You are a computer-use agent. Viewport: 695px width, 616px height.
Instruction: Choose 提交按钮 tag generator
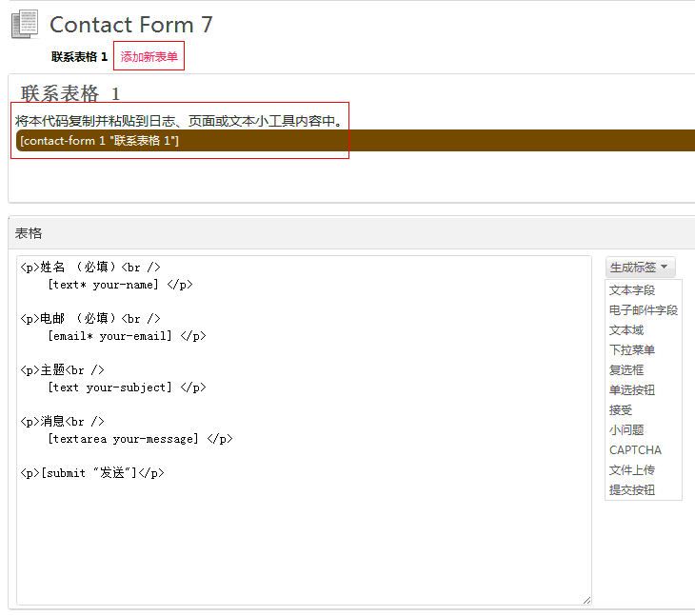pos(631,489)
